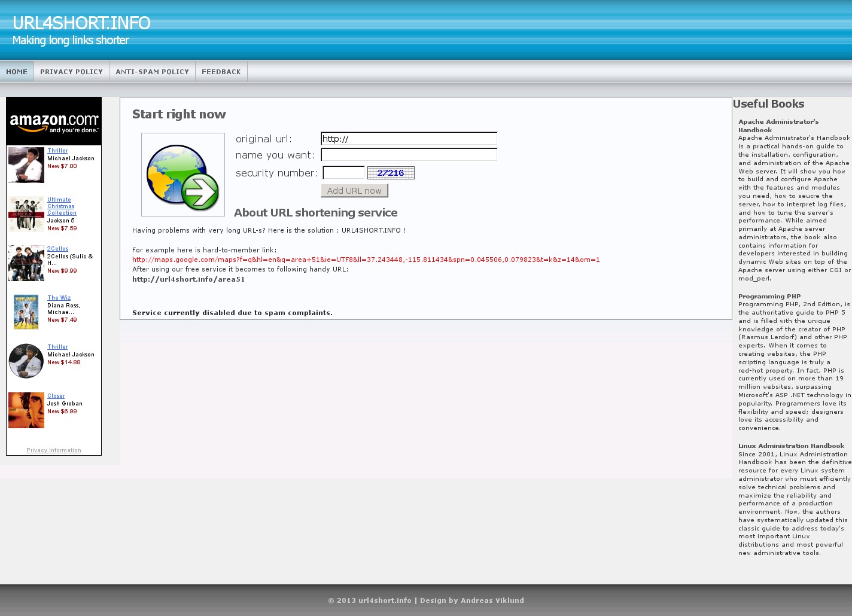The height and width of the screenshot is (616, 852).
Task: Click the Josh Groban Closer album cover
Action: click(26, 410)
